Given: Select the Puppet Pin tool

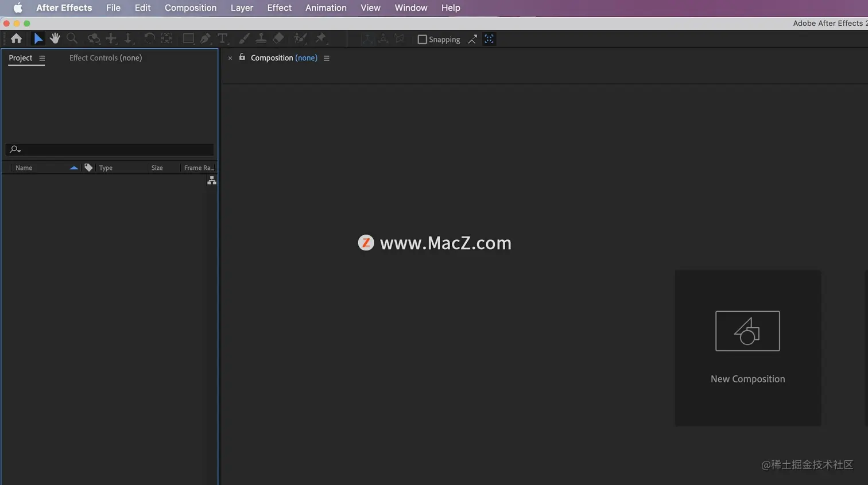Looking at the screenshot, I should click(x=321, y=38).
